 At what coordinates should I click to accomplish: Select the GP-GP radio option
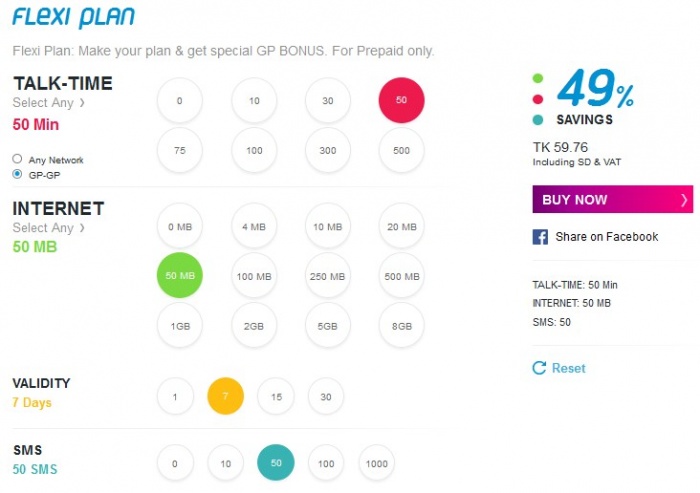(x=18, y=174)
